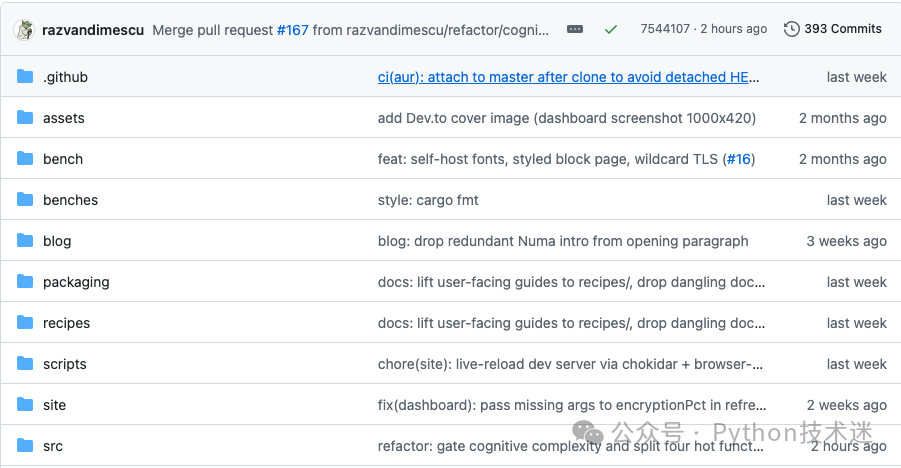Click the green CI status checkmark
The height and width of the screenshot is (468, 901).
610,29
